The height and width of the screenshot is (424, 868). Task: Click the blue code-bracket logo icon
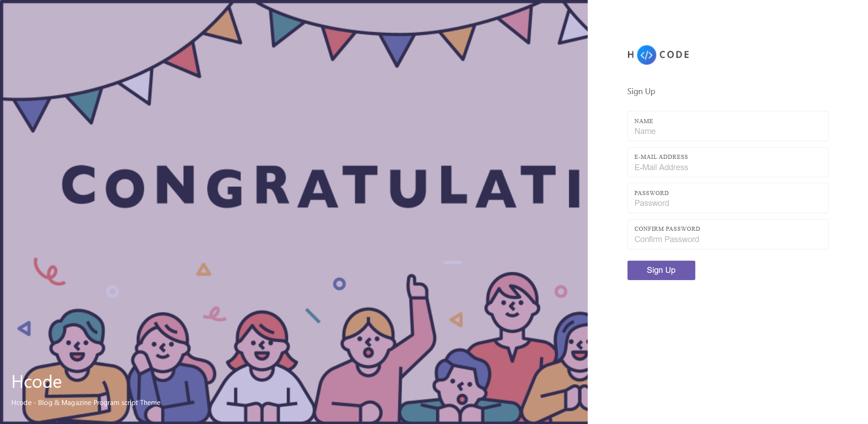(646, 55)
